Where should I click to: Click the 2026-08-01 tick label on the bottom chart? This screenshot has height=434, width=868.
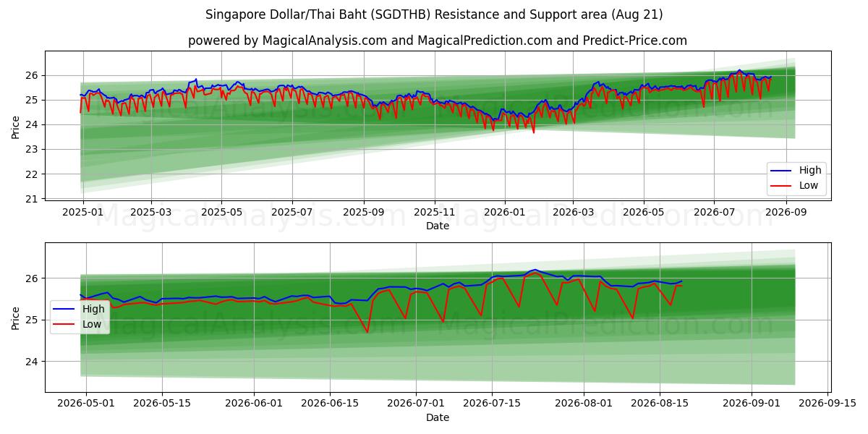584,404
